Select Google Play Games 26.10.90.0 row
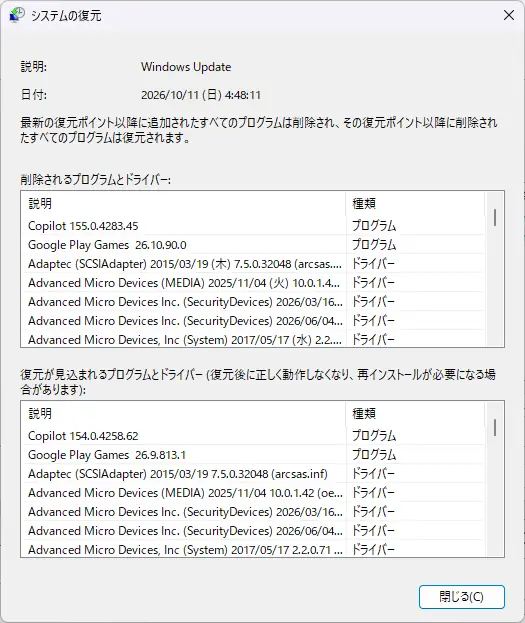 254,245
